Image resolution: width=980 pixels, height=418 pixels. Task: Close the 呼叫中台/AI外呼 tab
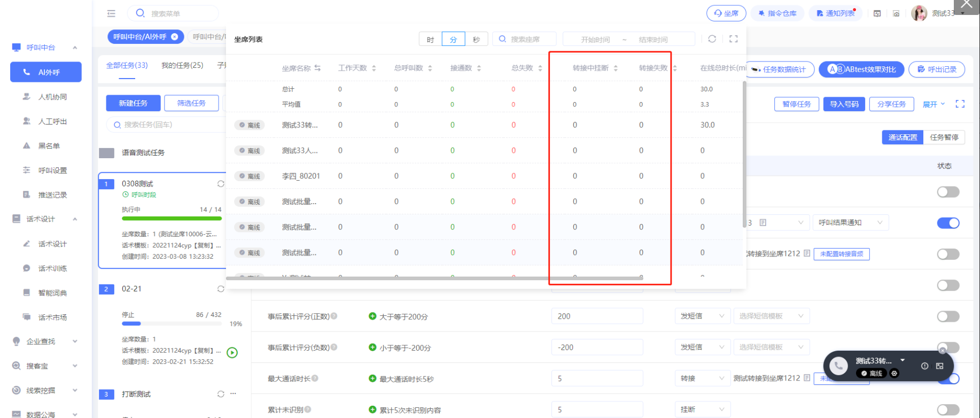(175, 37)
